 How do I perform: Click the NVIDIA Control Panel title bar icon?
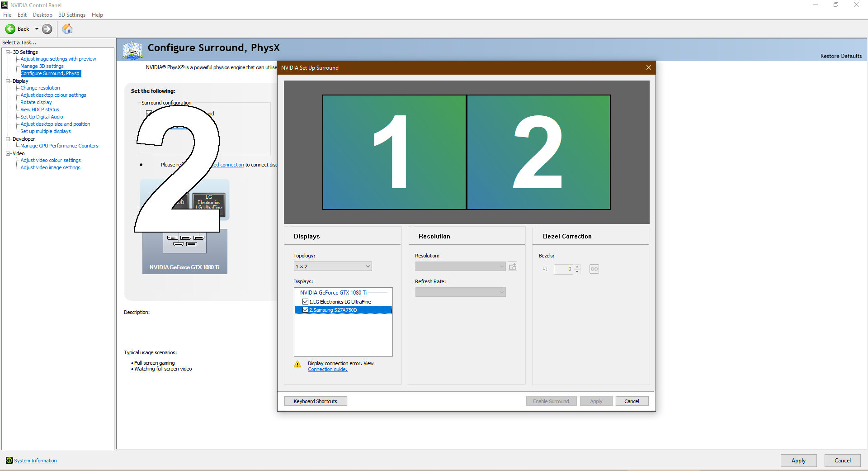click(5, 5)
